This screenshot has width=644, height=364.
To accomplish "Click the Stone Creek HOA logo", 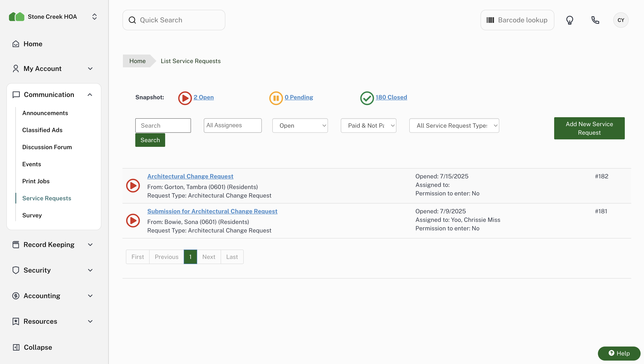I will coord(16,17).
